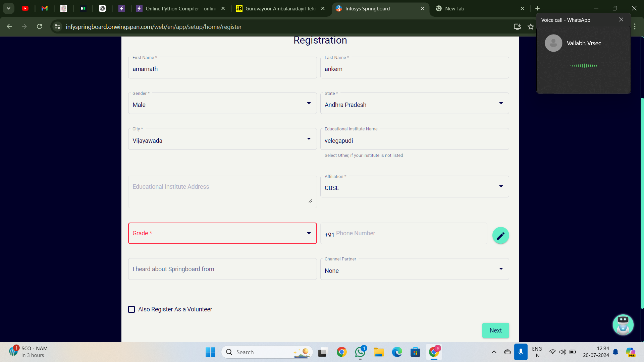Switch to the YouTube pinned tab

(25, 8)
